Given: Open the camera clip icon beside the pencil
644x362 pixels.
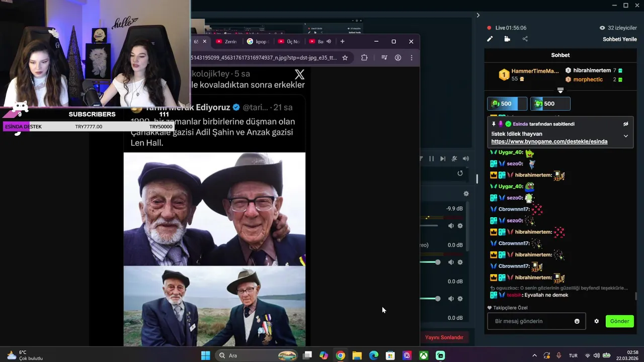Looking at the screenshot, I should click(x=507, y=39).
